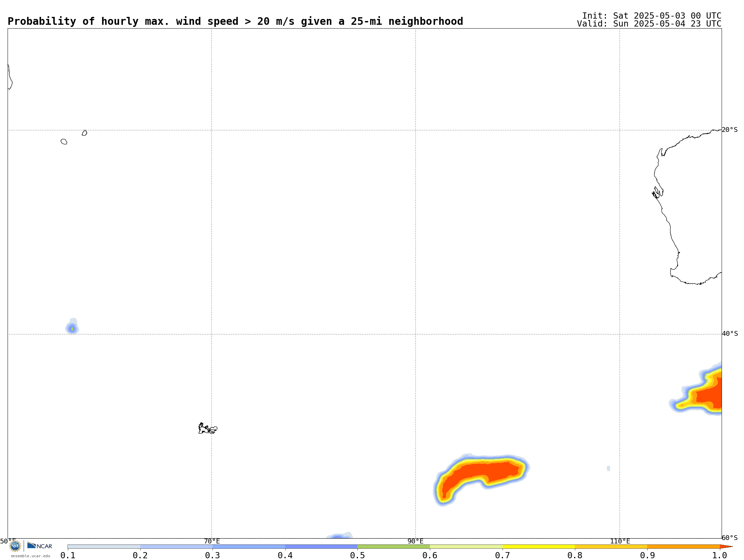744x560 pixels.
Task: Click the Kerguelen Islands outline near 70°E
Action: (208, 428)
